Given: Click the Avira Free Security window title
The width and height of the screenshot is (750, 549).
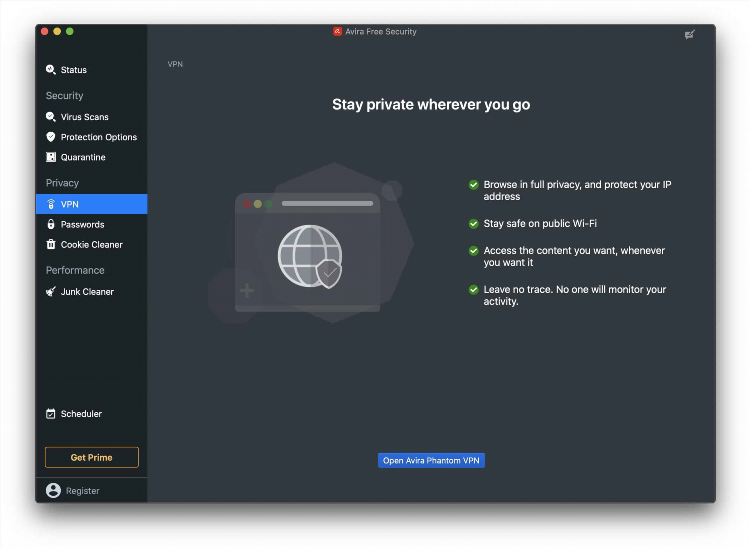Looking at the screenshot, I should tap(381, 32).
